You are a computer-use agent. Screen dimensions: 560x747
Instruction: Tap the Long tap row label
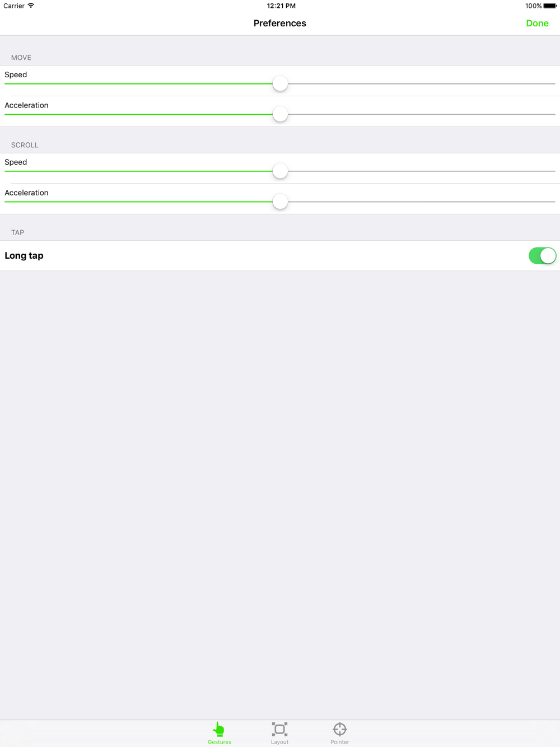pos(24,256)
